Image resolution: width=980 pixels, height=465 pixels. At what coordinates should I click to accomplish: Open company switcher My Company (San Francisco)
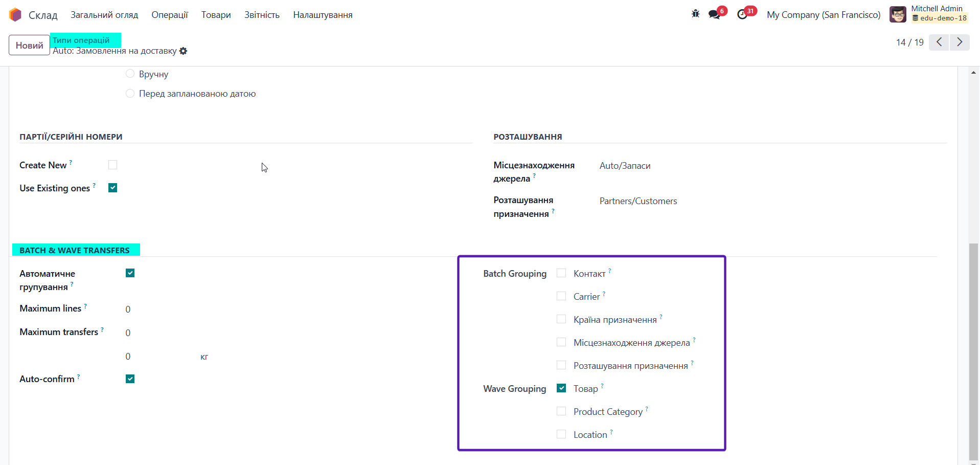point(823,15)
